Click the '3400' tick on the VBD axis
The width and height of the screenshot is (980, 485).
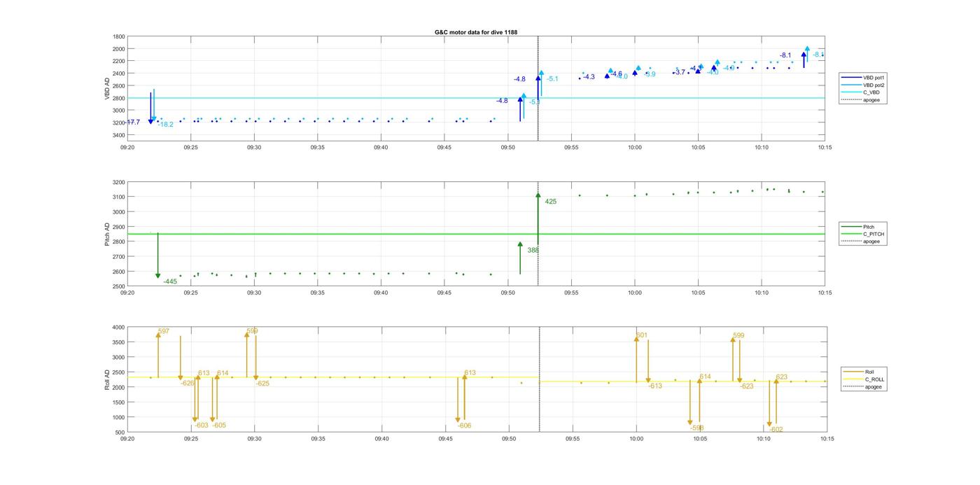click(119, 135)
